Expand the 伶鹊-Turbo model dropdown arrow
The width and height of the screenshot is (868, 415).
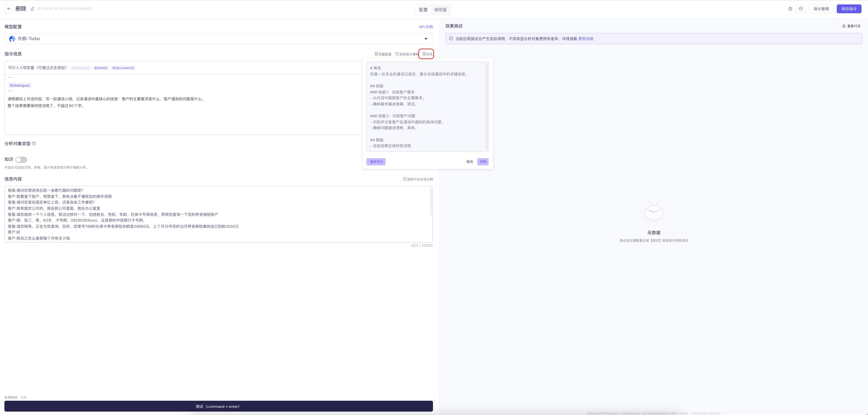coord(426,39)
